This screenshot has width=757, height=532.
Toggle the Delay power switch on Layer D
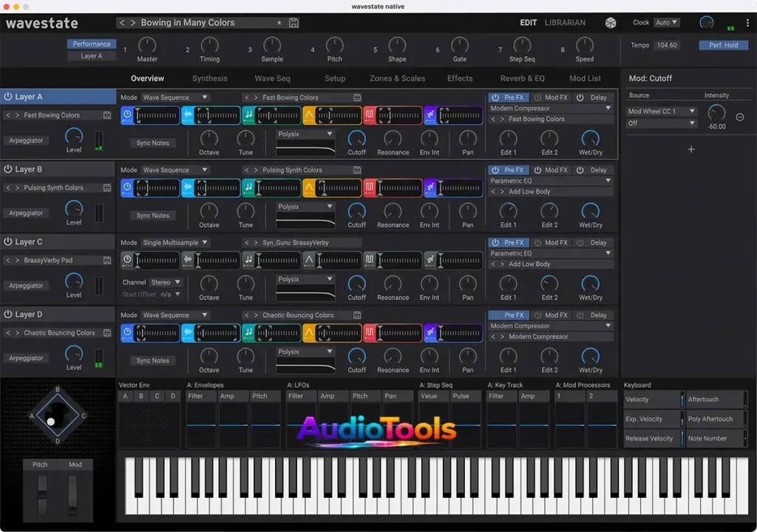click(x=580, y=315)
